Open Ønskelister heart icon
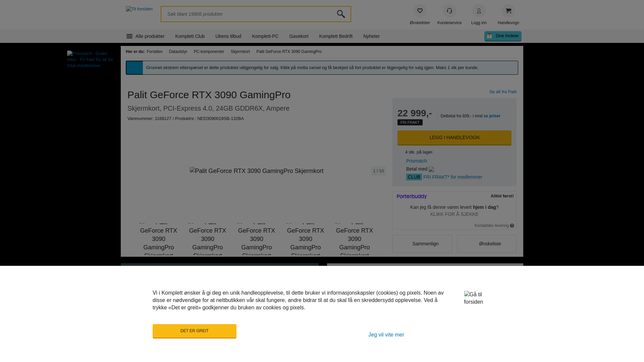 pos(420,11)
